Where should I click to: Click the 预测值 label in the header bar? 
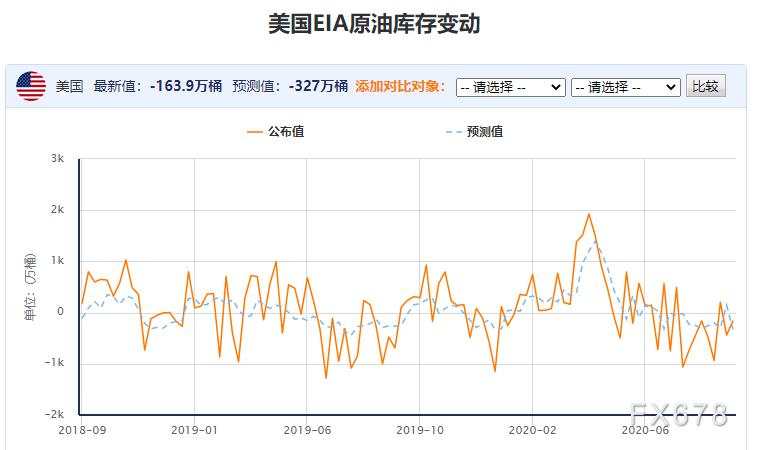click(x=256, y=86)
